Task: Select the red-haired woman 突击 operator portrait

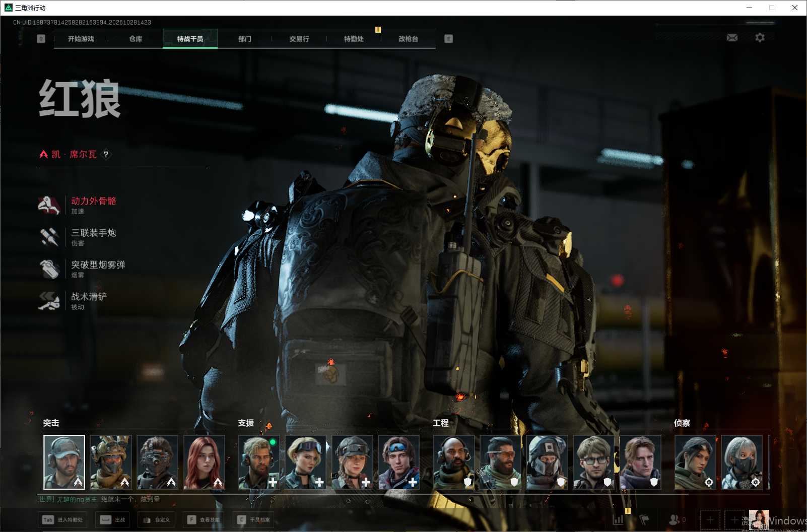Action: pos(204,462)
